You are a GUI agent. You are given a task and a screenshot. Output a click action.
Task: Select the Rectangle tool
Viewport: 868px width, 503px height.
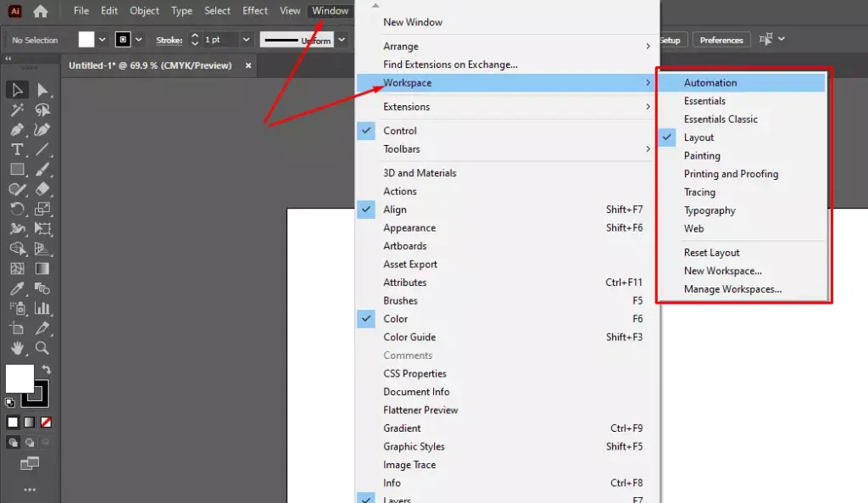(17, 170)
